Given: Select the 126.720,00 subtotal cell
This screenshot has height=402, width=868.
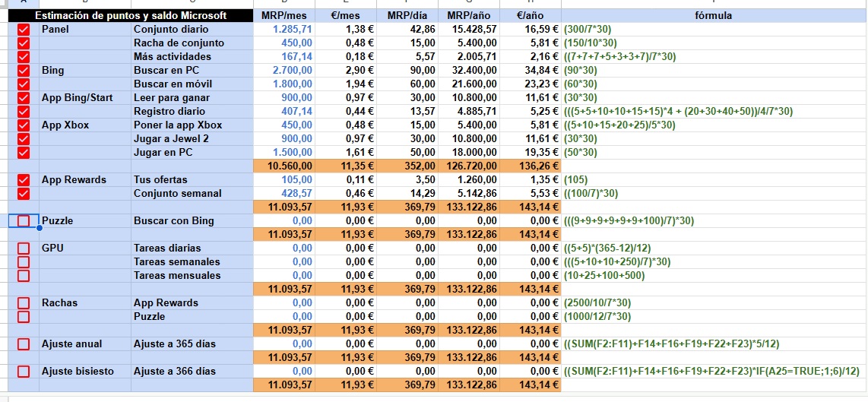Looking at the screenshot, I should coord(468,166).
